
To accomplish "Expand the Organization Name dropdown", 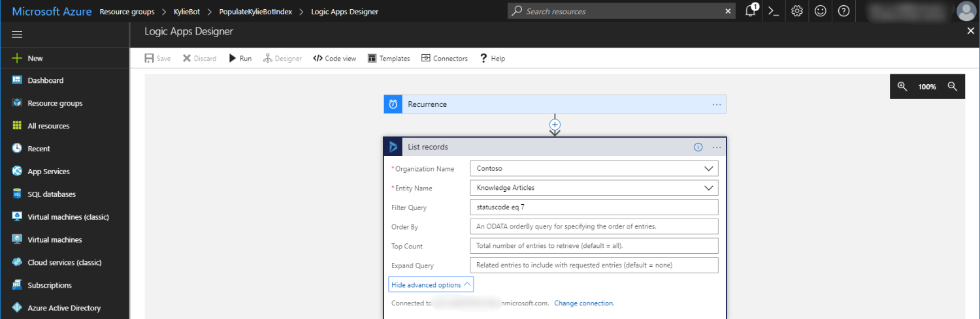I will 709,168.
